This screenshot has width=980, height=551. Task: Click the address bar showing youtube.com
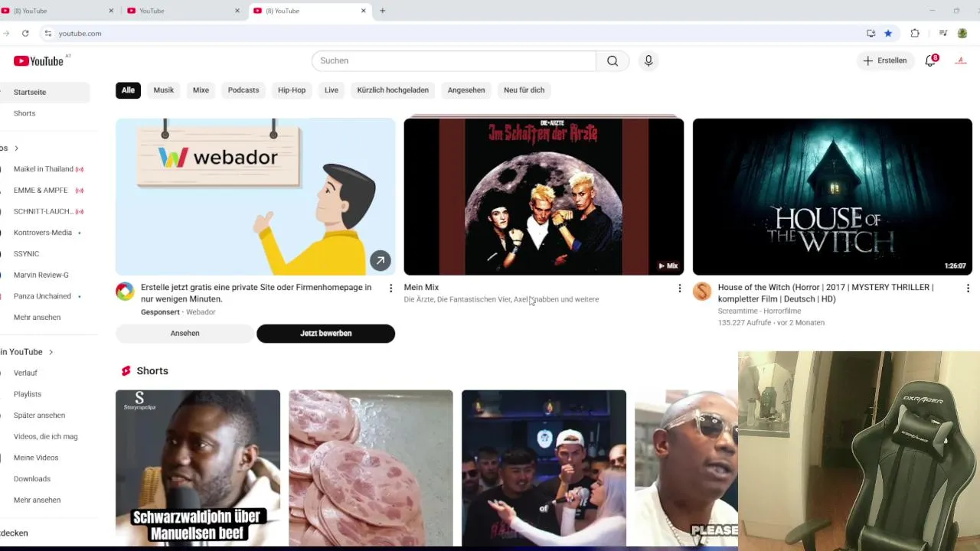(x=452, y=34)
